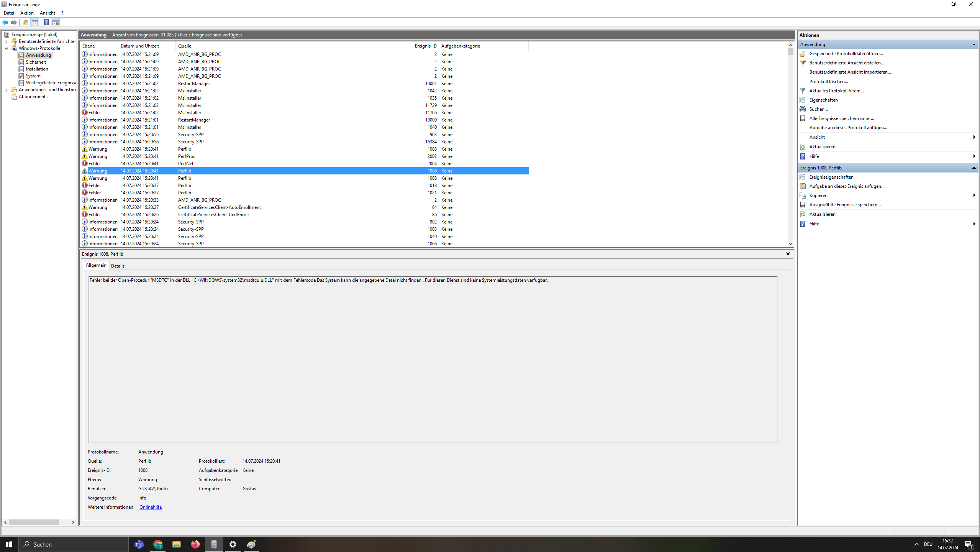The image size is (980, 552).
Task: Click the filter icon for Aktuelles Protokoll filtern
Action: 803,91
